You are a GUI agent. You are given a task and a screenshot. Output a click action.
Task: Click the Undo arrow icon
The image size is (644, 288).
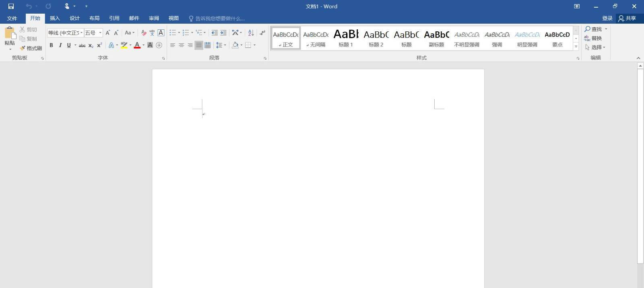(29, 6)
